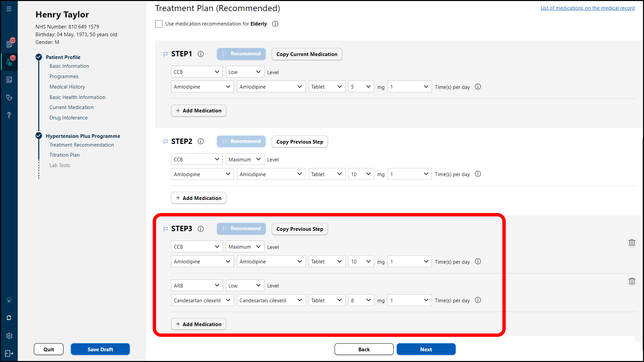Click the sync refresh icon in sidebar

9,318
